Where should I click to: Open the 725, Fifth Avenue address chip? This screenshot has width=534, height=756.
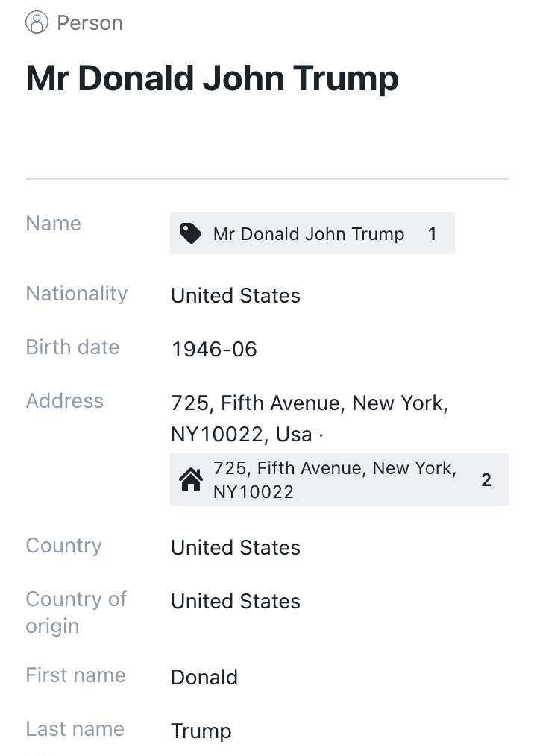click(339, 479)
